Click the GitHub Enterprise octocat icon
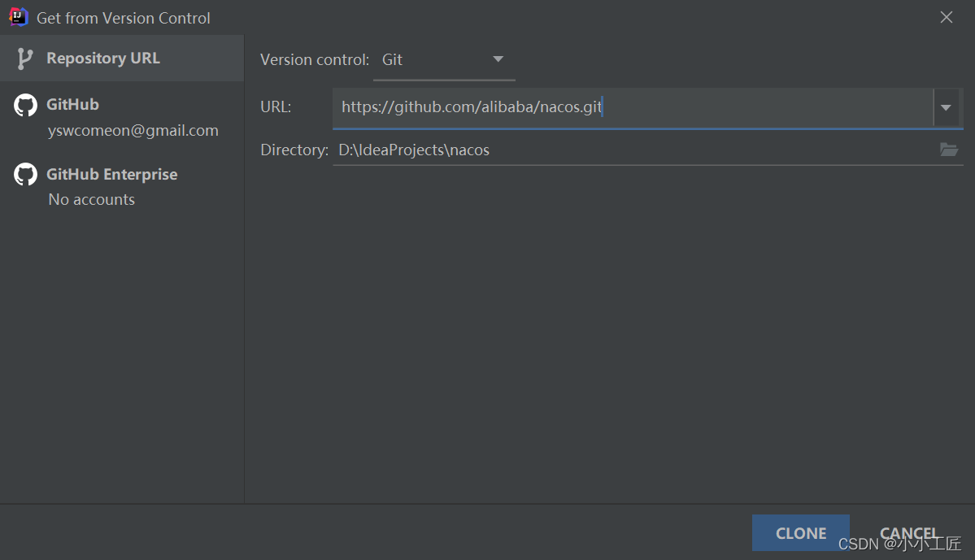Screen dimensions: 975x560 click(26, 175)
